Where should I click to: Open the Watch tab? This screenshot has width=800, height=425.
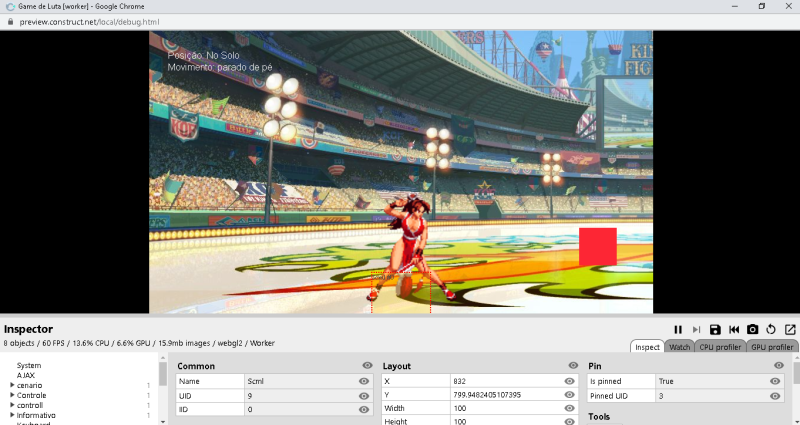coord(679,347)
